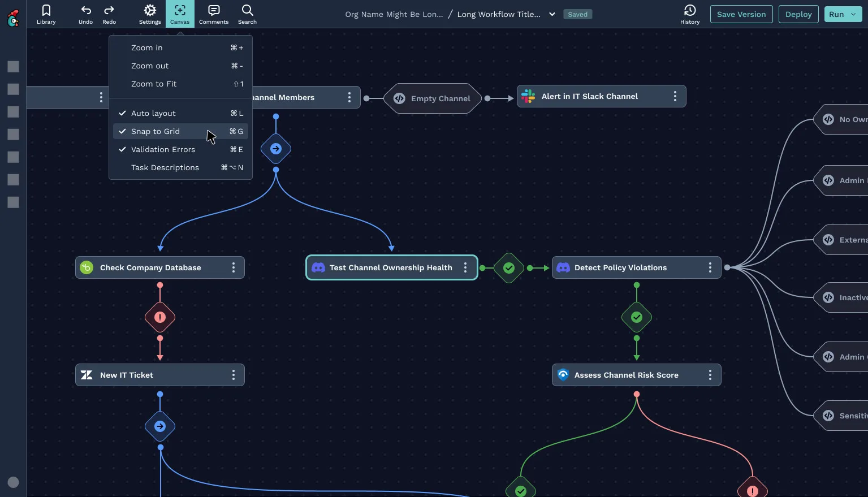
Task: Disable the Snap to Grid option
Action: (x=156, y=131)
